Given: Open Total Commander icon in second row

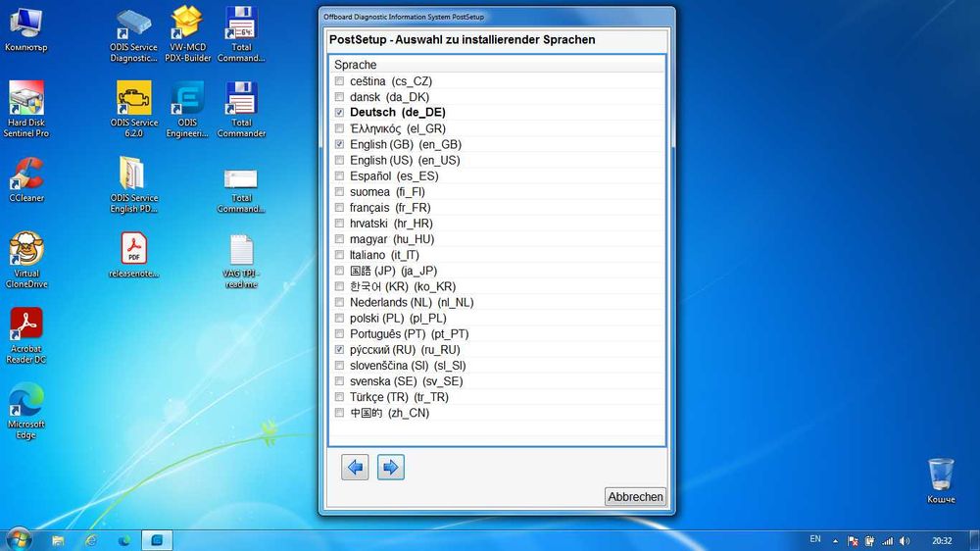Looking at the screenshot, I should point(241,110).
